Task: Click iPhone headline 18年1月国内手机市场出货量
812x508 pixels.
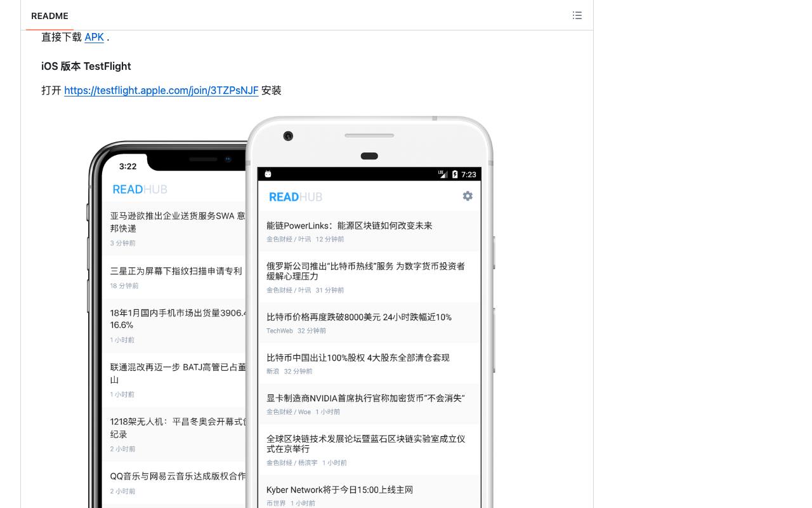Action: pos(178,319)
